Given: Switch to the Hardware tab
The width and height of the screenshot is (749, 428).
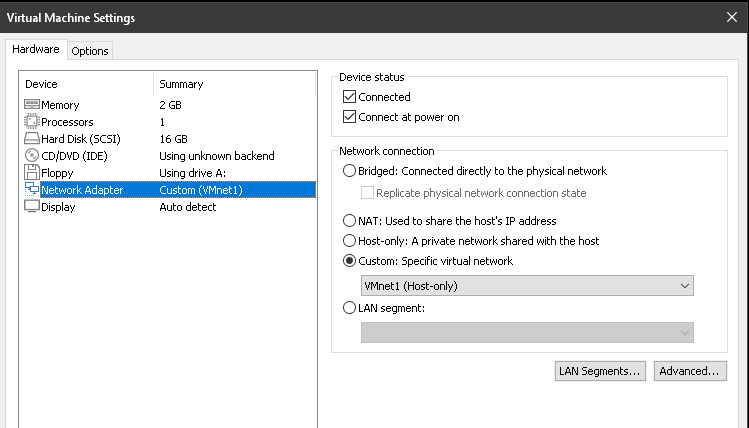Looking at the screenshot, I should (36, 49).
